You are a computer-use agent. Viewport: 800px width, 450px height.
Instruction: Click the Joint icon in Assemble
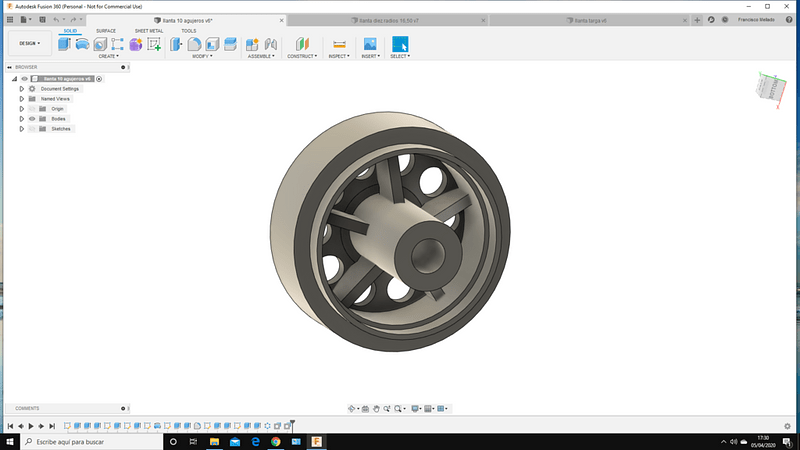point(271,44)
